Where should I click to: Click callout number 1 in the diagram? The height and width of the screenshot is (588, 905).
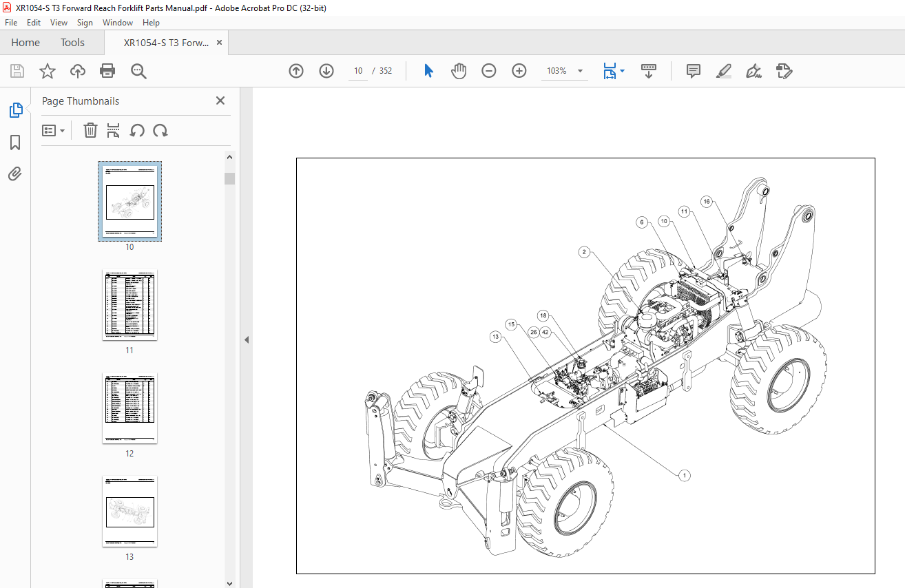(684, 475)
